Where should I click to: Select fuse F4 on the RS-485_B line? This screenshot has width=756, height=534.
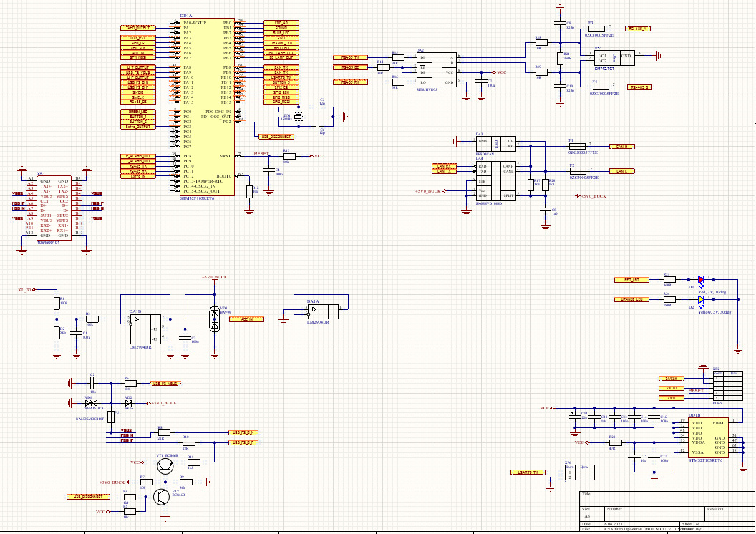click(601, 87)
